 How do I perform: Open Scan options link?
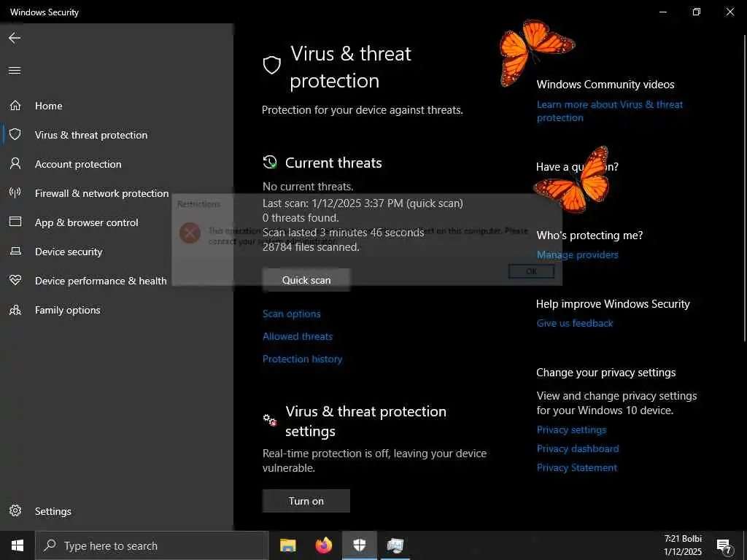coord(292,314)
